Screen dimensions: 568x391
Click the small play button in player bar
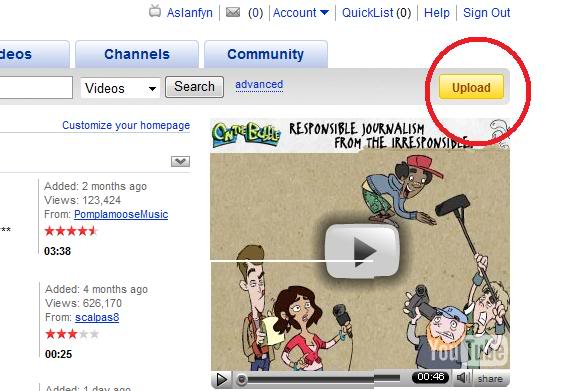coord(222,379)
